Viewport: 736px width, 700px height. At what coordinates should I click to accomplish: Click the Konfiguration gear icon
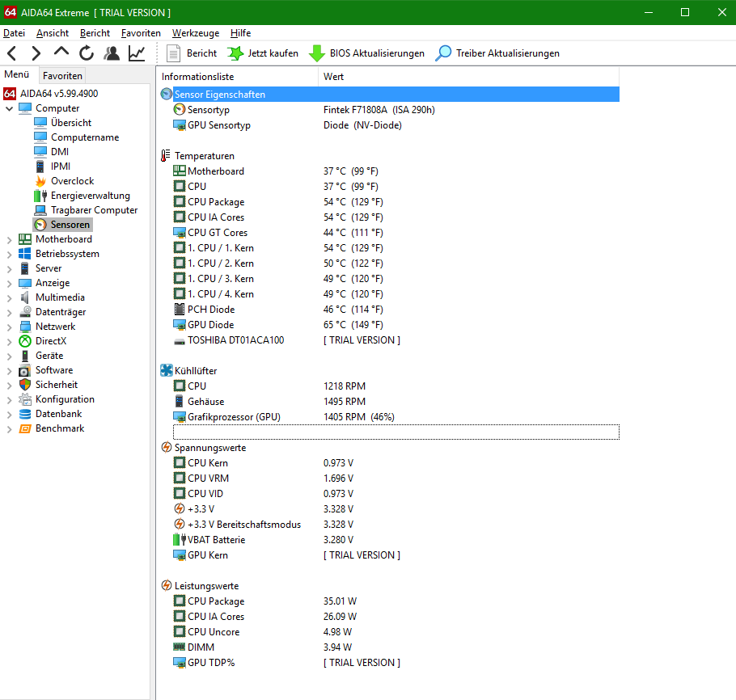pos(25,399)
